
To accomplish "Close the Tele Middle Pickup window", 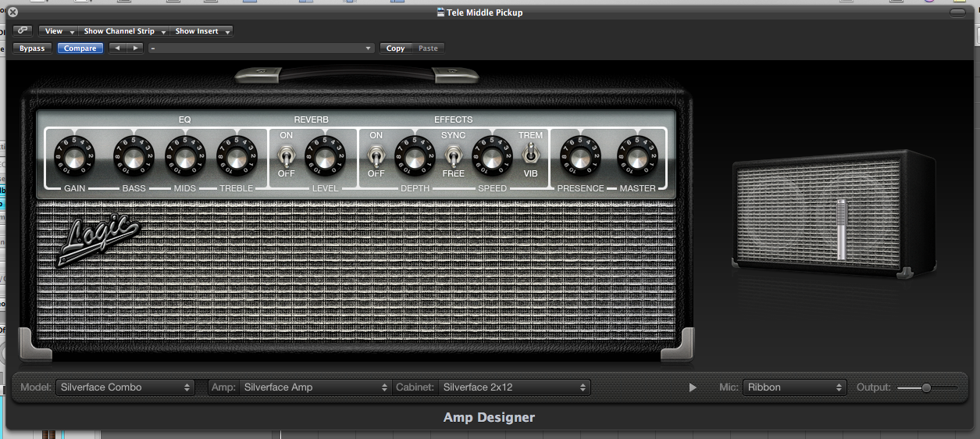I will click(x=12, y=12).
